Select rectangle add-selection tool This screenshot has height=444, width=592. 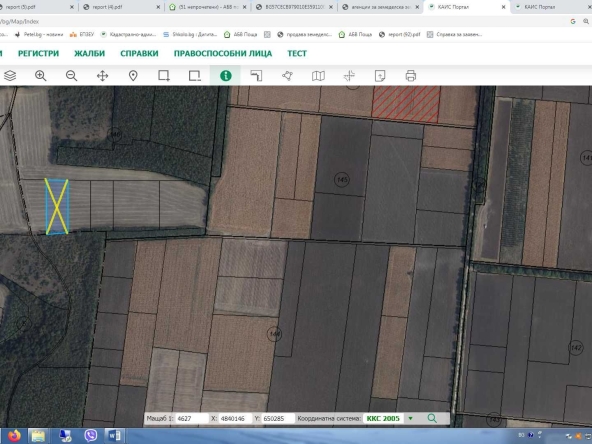click(164, 76)
